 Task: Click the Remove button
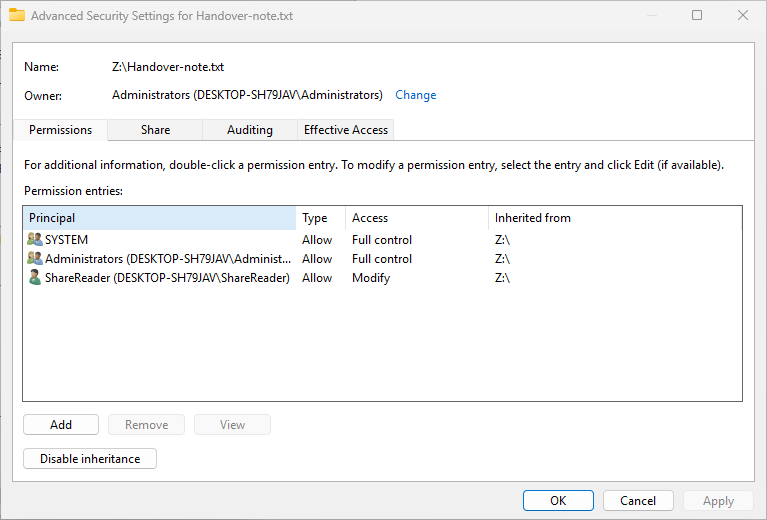click(x=146, y=425)
